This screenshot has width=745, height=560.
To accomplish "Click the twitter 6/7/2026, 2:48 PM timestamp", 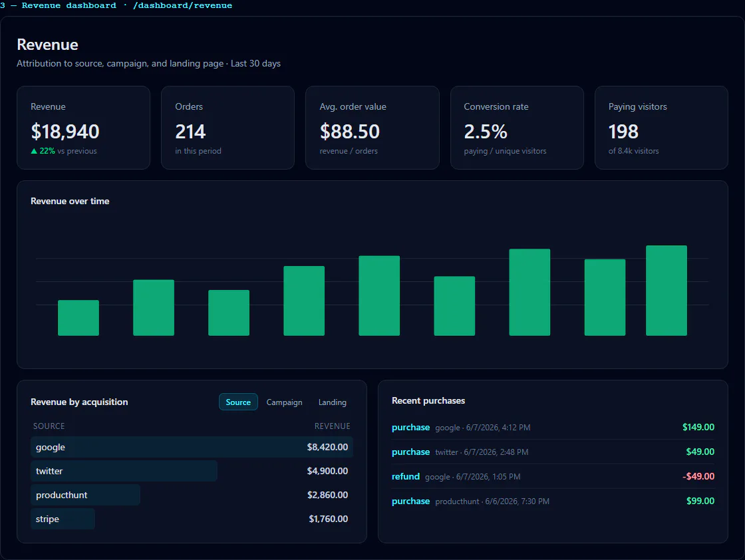I will 482,452.
